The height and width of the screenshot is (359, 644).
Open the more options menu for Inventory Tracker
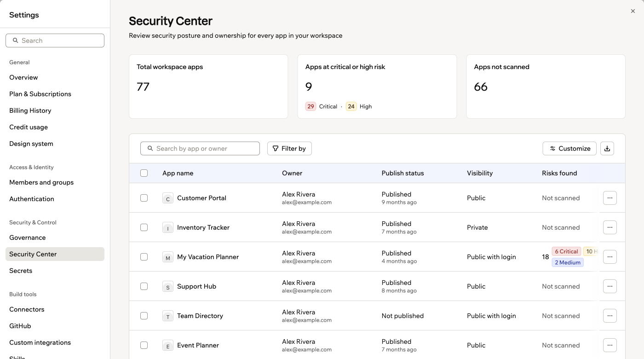[x=610, y=227]
